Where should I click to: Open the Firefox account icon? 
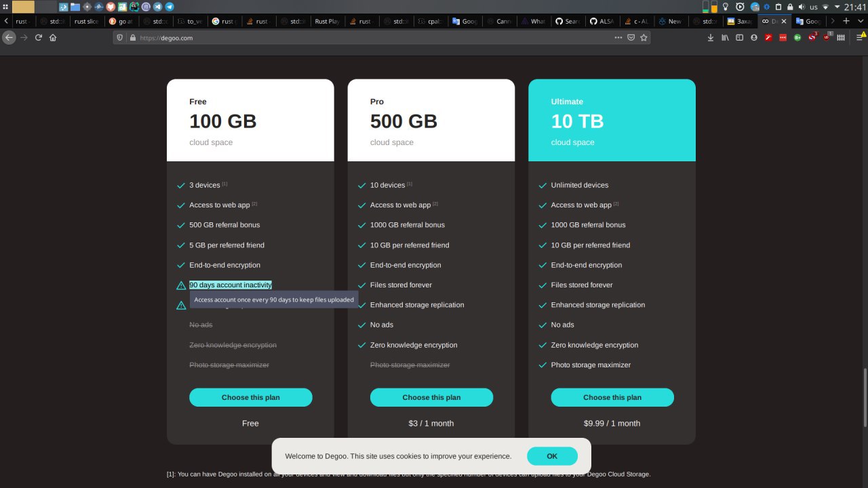tap(754, 38)
